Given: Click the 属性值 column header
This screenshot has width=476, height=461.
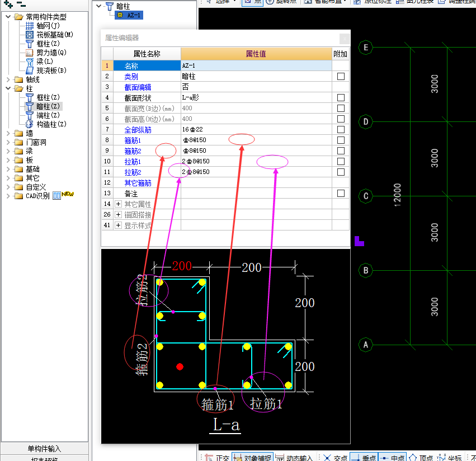Looking at the screenshot, I should click(x=256, y=54).
